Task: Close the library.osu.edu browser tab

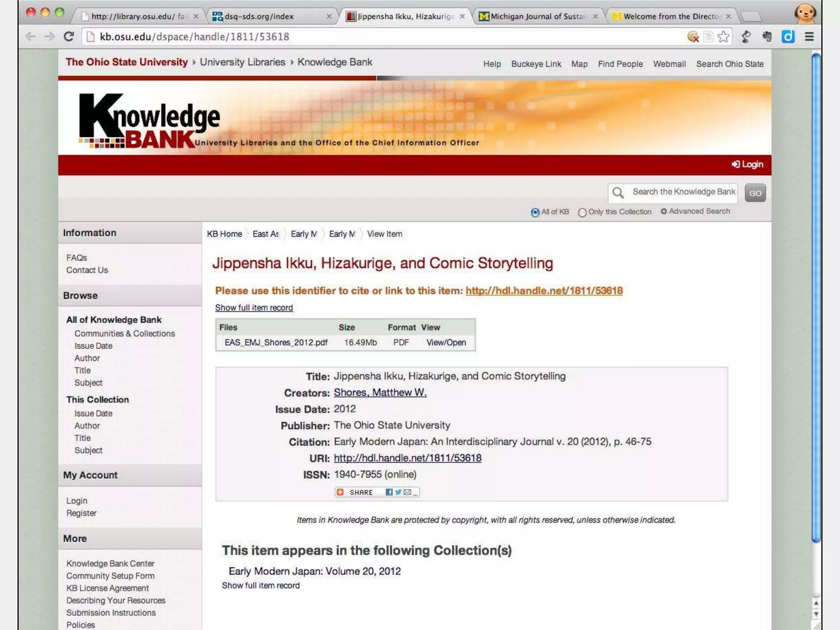Action: (196, 16)
